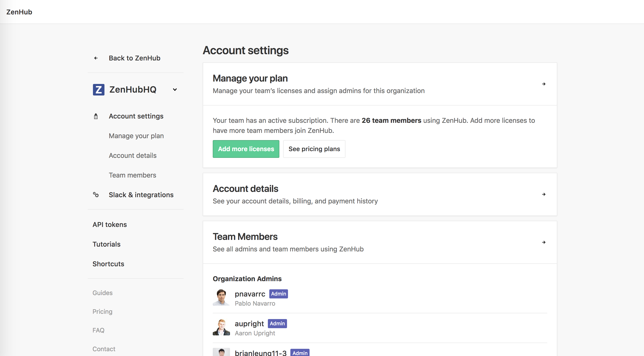Click the Admin badge next to pnavarrc

click(278, 294)
